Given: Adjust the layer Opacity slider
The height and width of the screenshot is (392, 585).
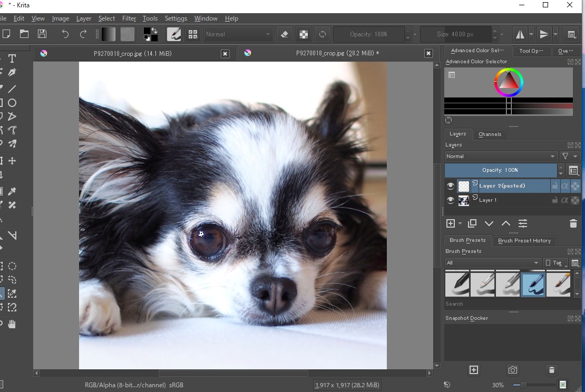Looking at the screenshot, I should tap(500, 170).
